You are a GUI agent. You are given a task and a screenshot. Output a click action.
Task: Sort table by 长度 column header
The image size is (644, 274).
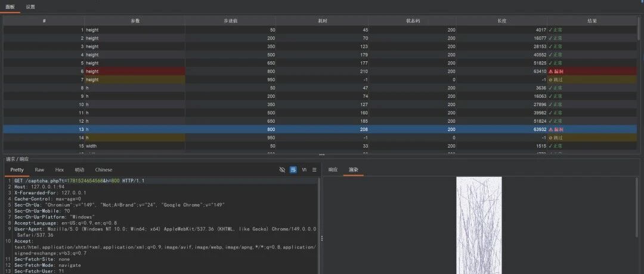coord(501,21)
